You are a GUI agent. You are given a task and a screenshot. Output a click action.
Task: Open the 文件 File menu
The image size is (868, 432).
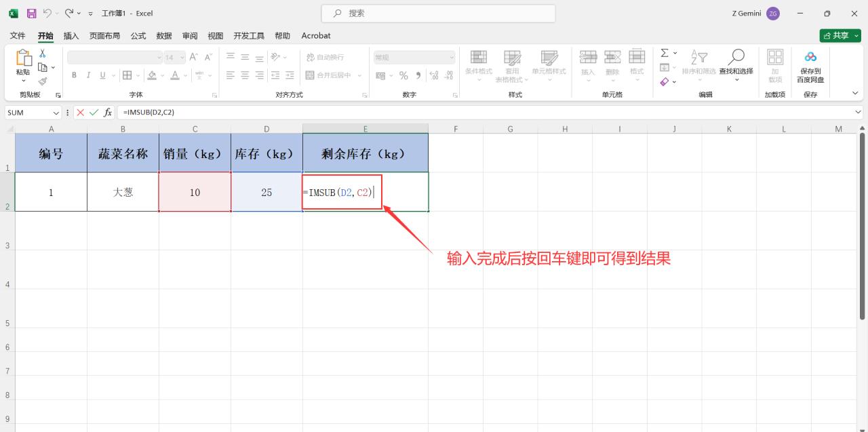pyautogui.click(x=18, y=35)
